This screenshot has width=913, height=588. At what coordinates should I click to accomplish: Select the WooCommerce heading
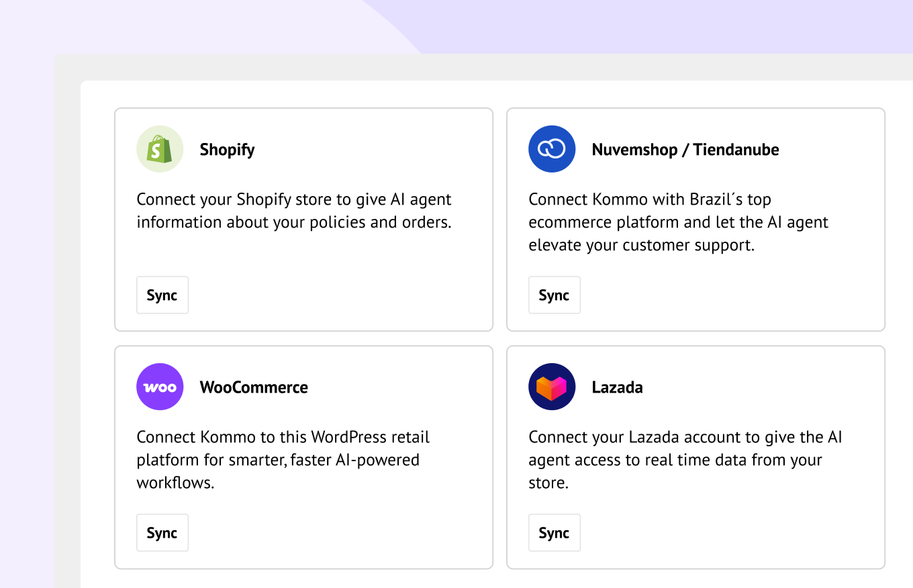pos(254,387)
